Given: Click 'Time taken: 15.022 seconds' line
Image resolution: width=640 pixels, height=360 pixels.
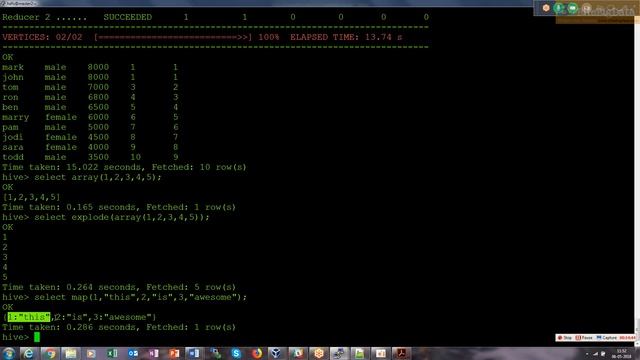Looking at the screenshot, I should click(x=124, y=167).
